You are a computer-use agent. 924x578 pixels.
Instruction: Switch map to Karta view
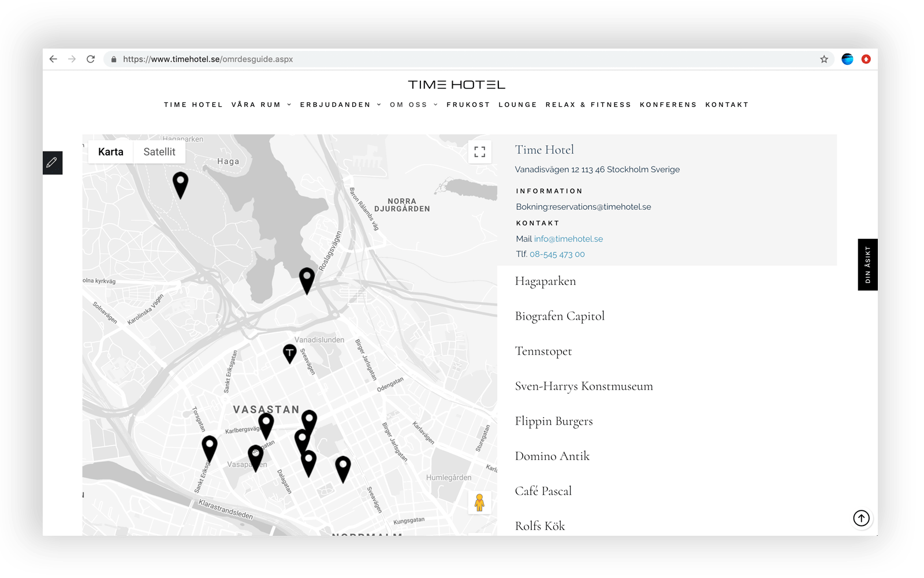(111, 152)
